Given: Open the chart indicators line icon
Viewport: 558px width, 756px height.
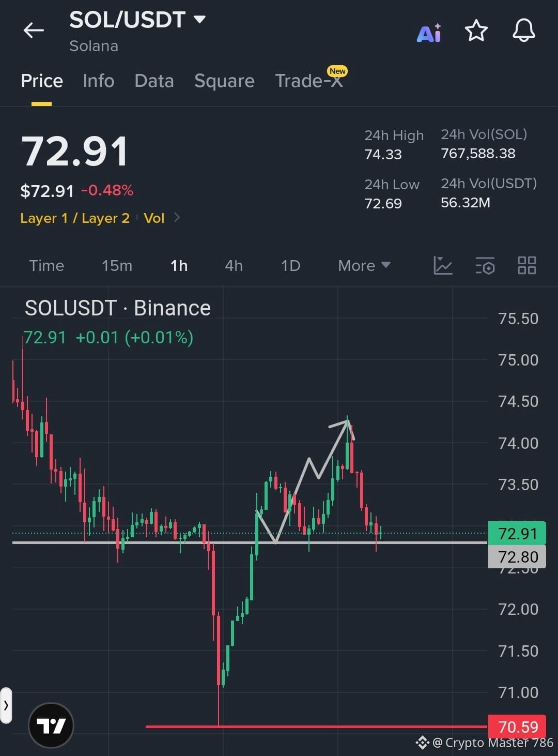Looking at the screenshot, I should [x=443, y=265].
